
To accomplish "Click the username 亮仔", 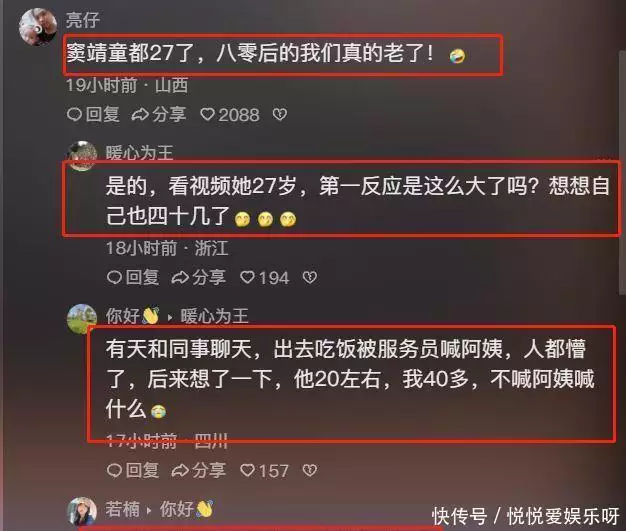I will 83,20.
